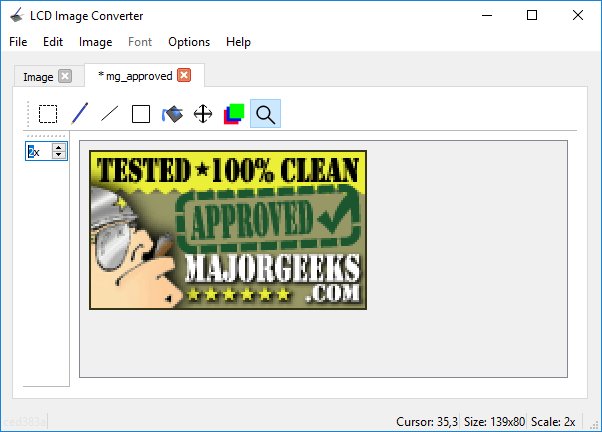Viewport: 602px width, 432px height.
Task: Select the Line drawing tool
Action: point(110,114)
